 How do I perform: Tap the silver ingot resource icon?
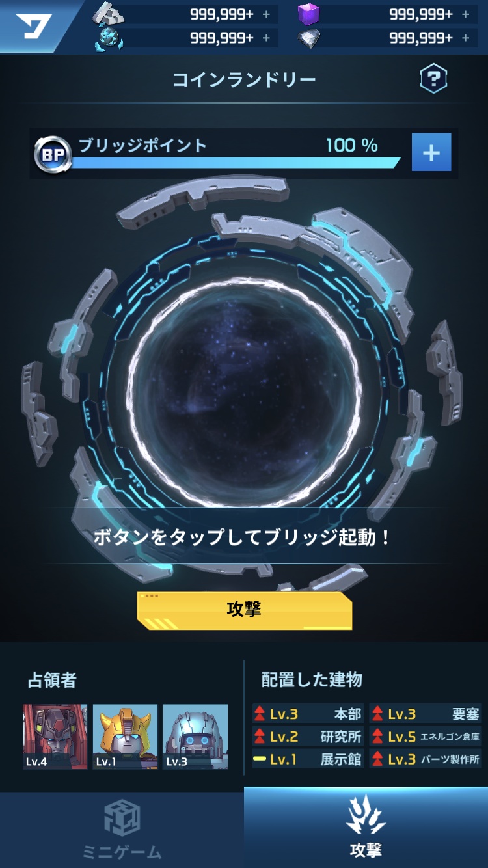(x=109, y=14)
